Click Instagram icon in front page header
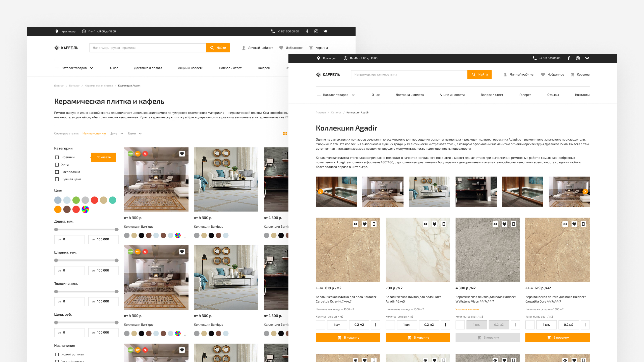This screenshot has height=362, width=644. point(578,58)
